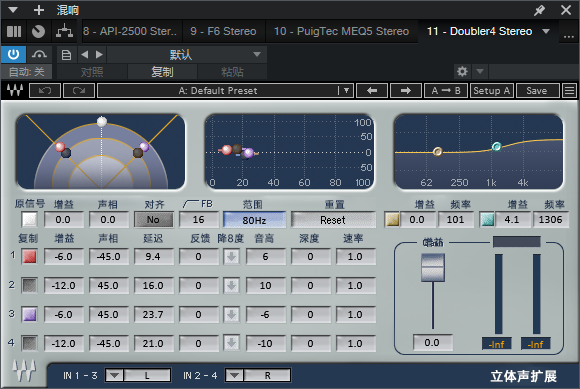Click high shelf frequency field 1306
The image size is (580, 389).
coord(550,220)
